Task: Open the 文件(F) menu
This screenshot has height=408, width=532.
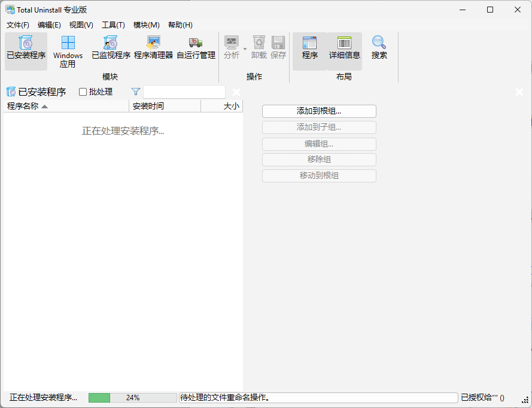Action: pyautogui.click(x=17, y=25)
